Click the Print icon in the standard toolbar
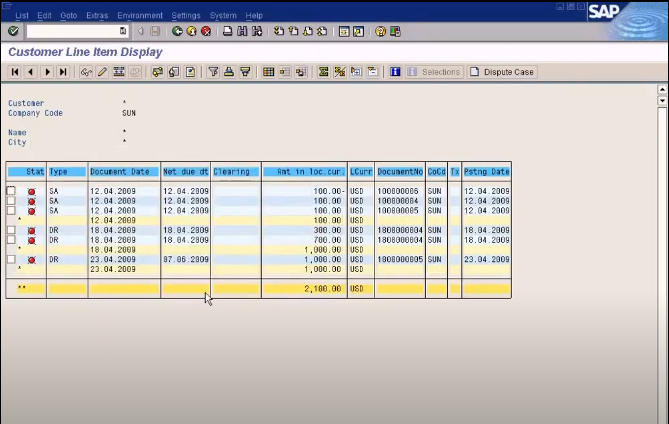Image resolution: width=669 pixels, height=424 pixels. (228, 31)
